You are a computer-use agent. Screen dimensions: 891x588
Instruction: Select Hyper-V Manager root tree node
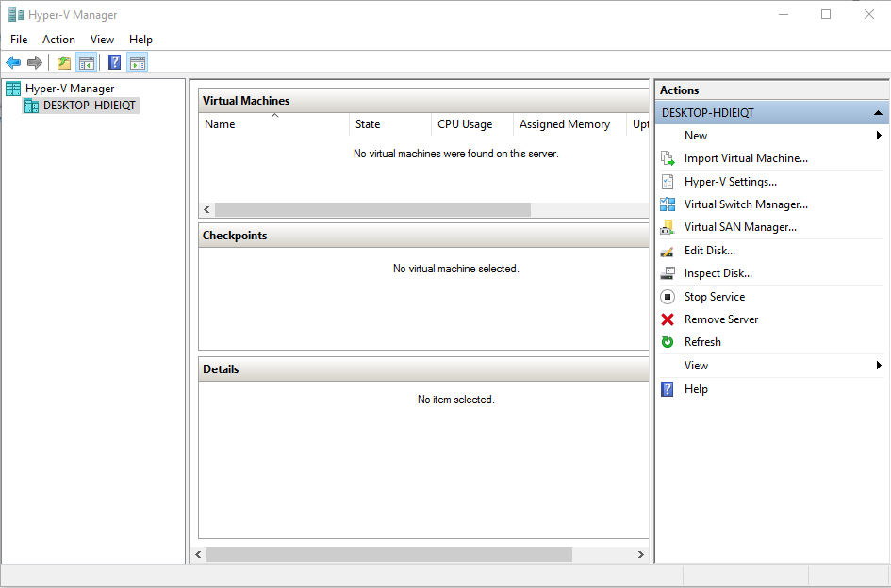pyautogui.click(x=70, y=88)
